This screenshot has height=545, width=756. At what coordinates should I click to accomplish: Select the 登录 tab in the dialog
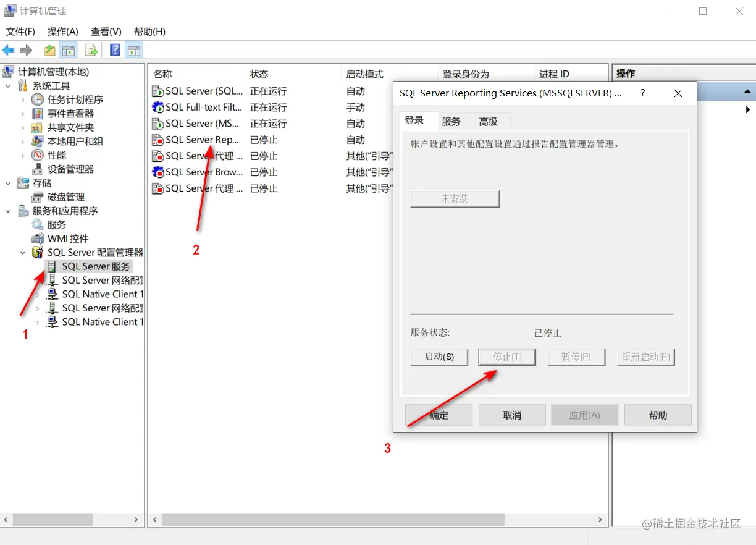tap(414, 120)
